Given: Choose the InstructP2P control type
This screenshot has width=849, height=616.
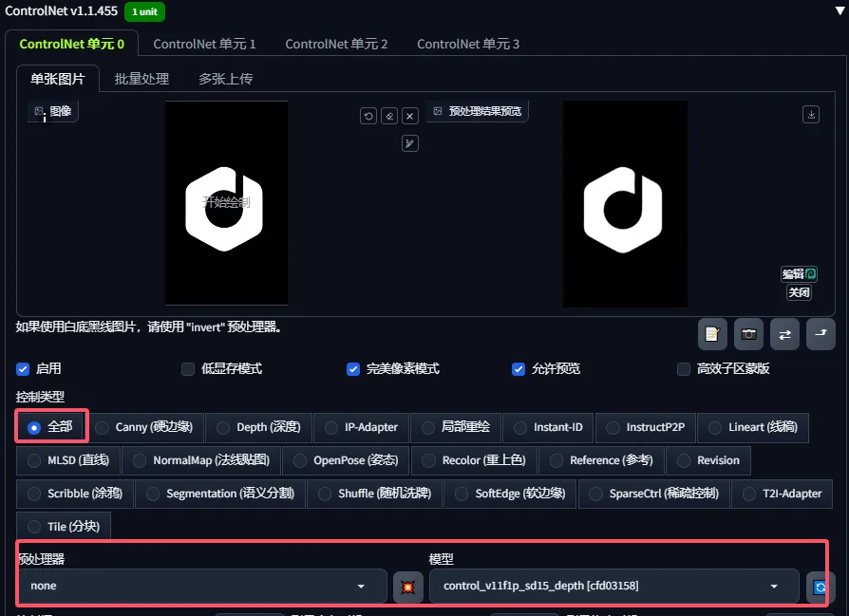Looking at the screenshot, I should pyautogui.click(x=646, y=428).
